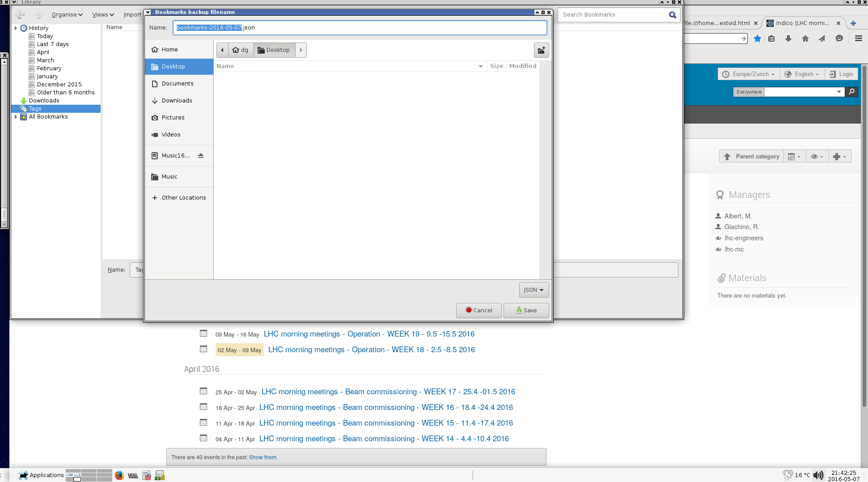This screenshot has width=868, height=482.
Task: Click the 'Show them' link
Action: pyautogui.click(x=263, y=457)
